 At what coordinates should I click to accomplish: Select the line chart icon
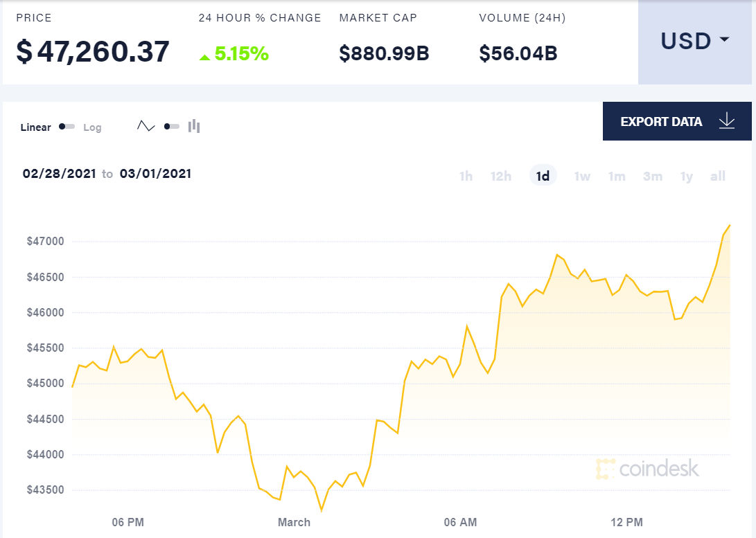point(146,126)
